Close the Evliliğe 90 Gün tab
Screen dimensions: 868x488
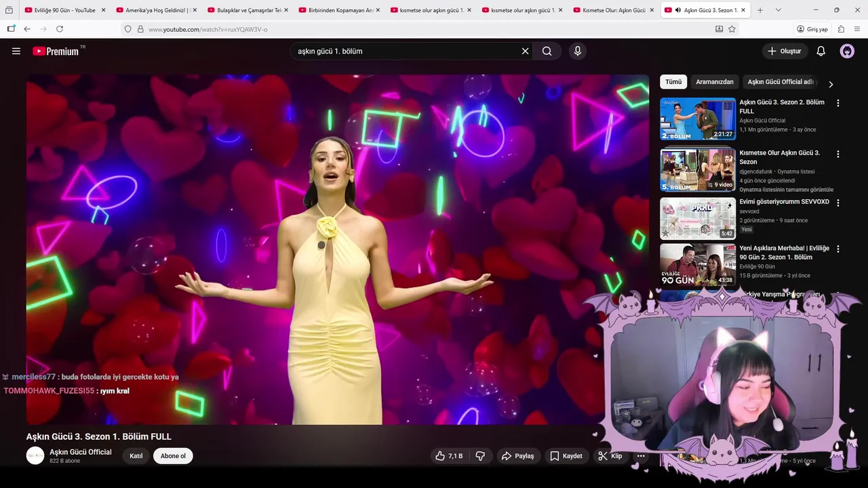(x=103, y=10)
